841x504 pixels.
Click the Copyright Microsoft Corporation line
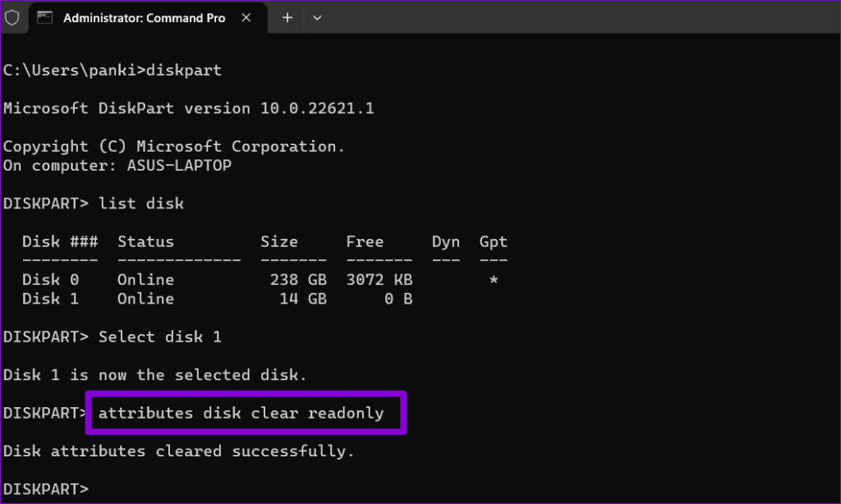pos(173,145)
